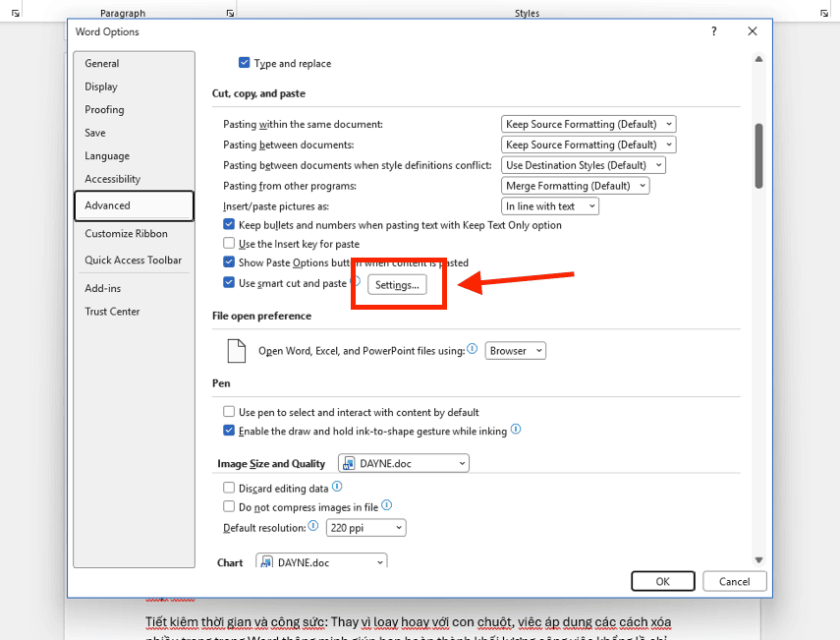
Task: Click the smart cut and paste Settings button
Action: [397, 285]
